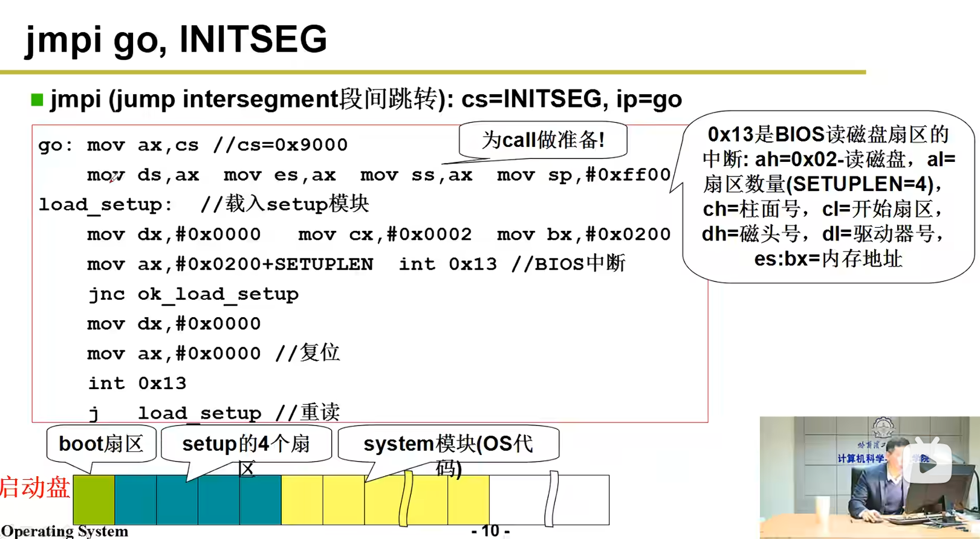Image resolution: width=980 pixels, height=539 pixels.
Task: Click the BIOS 0x13 interrupt explanation bubble
Action: [x=828, y=196]
